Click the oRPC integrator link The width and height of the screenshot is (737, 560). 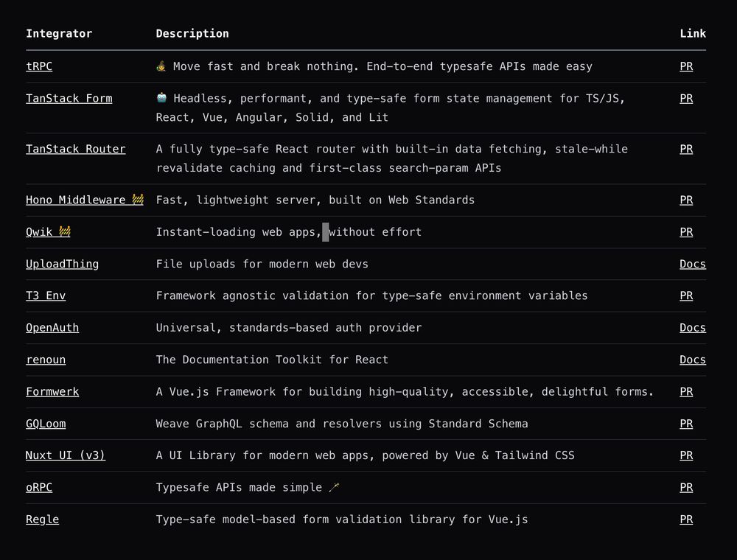(x=39, y=487)
